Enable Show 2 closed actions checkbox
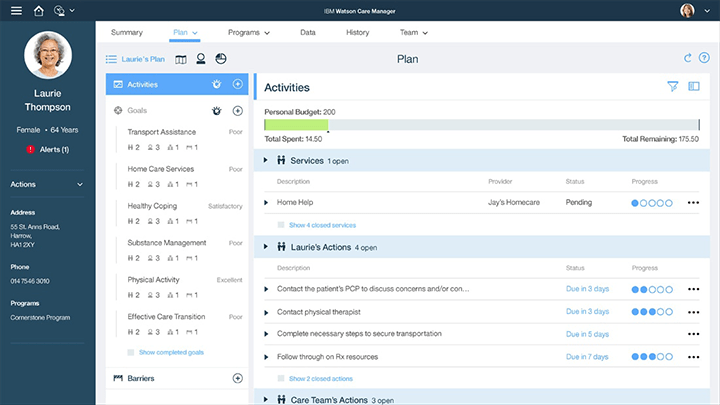Screen dimensions: 720x405 click(282, 379)
